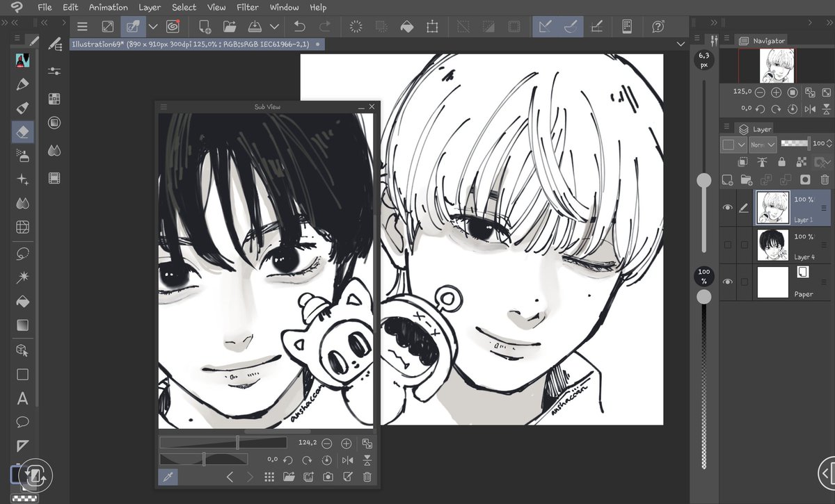
Task: Open the Color Set palette icon
Action: (x=55, y=99)
